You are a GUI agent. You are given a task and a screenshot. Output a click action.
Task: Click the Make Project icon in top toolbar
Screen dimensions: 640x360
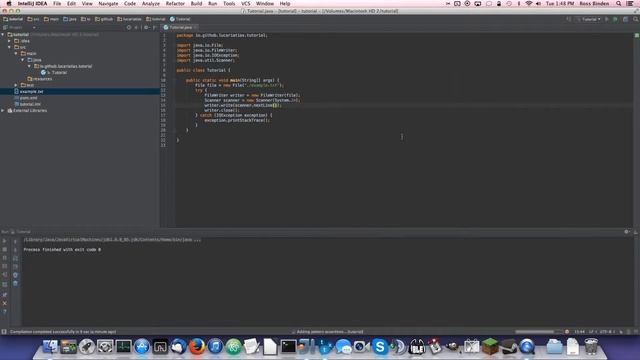[569, 19]
